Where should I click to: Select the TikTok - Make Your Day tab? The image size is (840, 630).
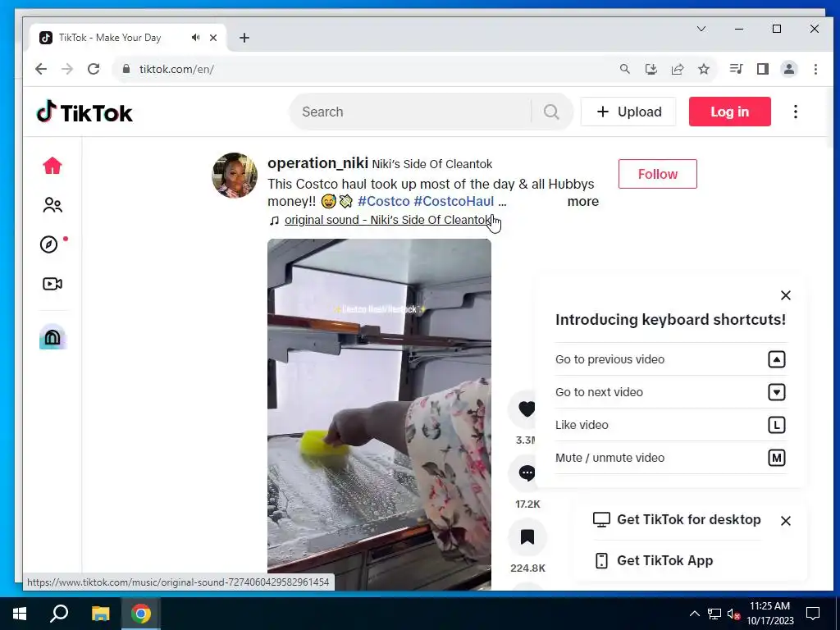pos(129,38)
